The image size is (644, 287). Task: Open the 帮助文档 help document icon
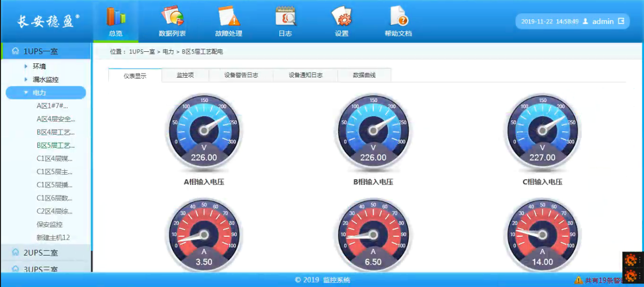click(x=398, y=17)
